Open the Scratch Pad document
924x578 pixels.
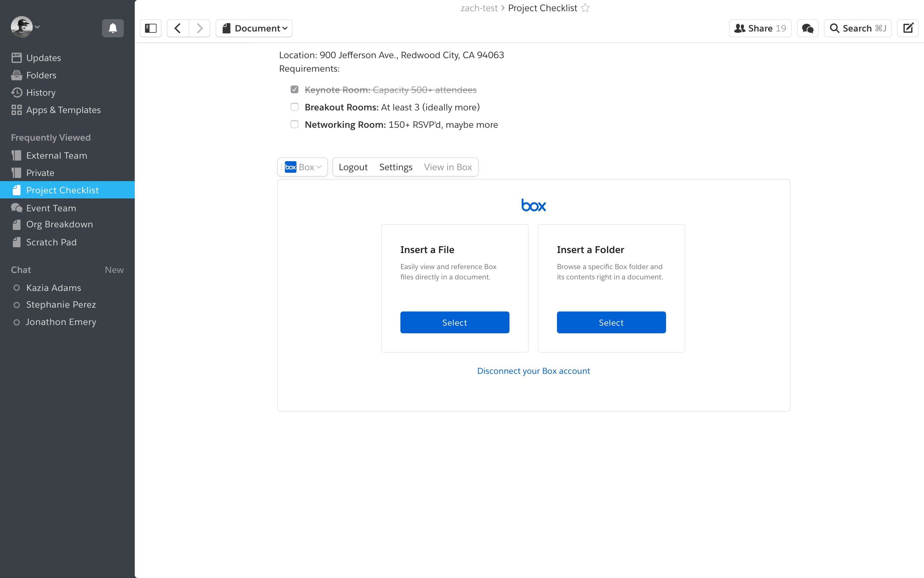[x=51, y=242]
